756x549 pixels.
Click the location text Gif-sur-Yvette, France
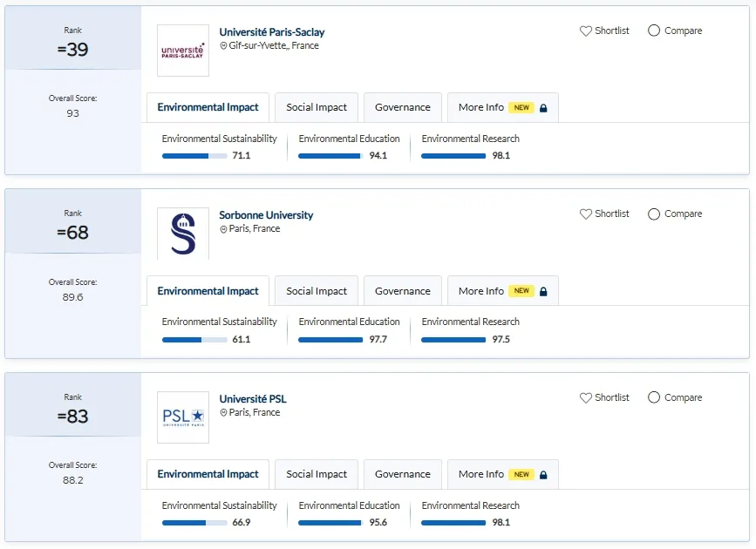pyautogui.click(x=274, y=46)
